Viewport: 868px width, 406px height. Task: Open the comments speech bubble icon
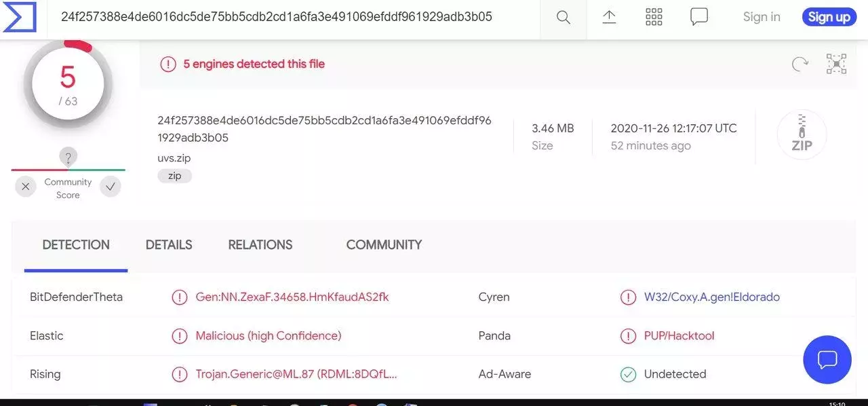[699, 17]
